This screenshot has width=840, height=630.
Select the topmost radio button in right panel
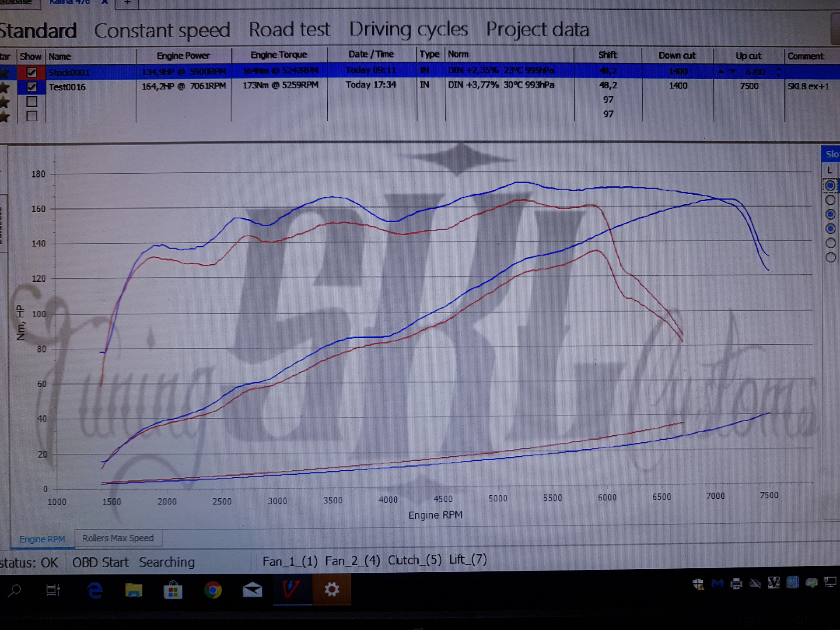point(830,185)
